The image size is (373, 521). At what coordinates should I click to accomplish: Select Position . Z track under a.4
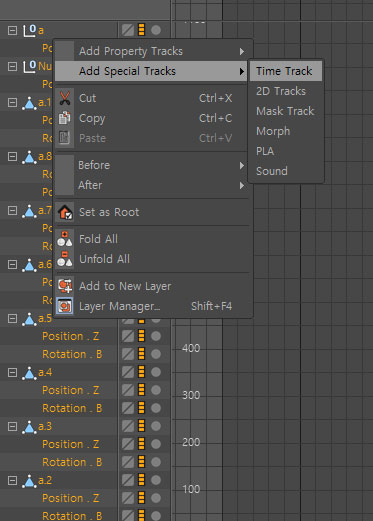tap(71, 390)
